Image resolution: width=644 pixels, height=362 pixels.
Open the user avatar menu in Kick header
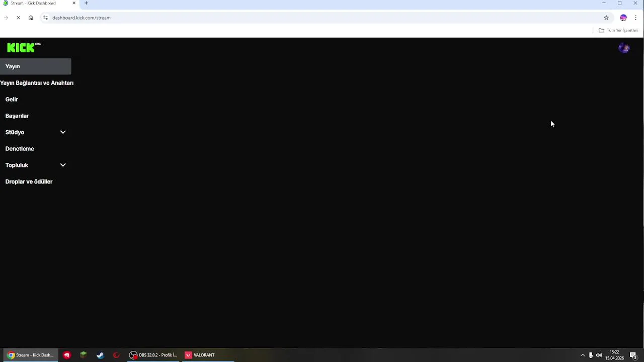pyautogui.click(x=624, y=48)
